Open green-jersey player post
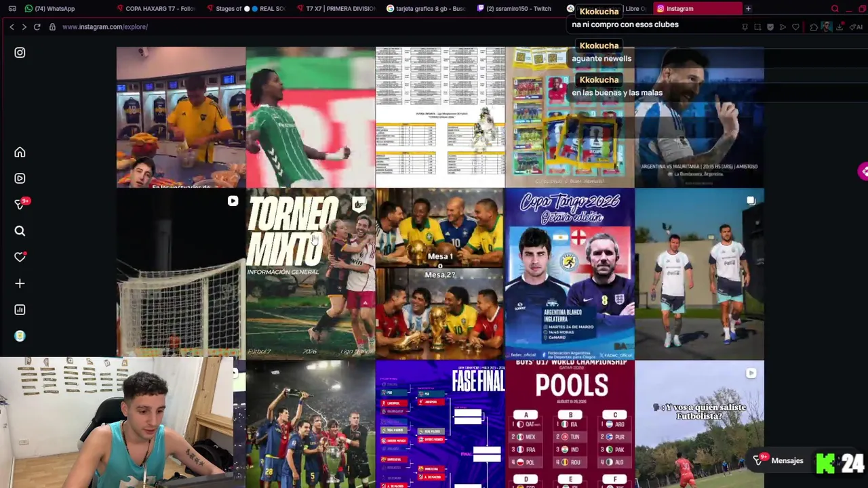 pyautogui.click(x=310, y=117)
